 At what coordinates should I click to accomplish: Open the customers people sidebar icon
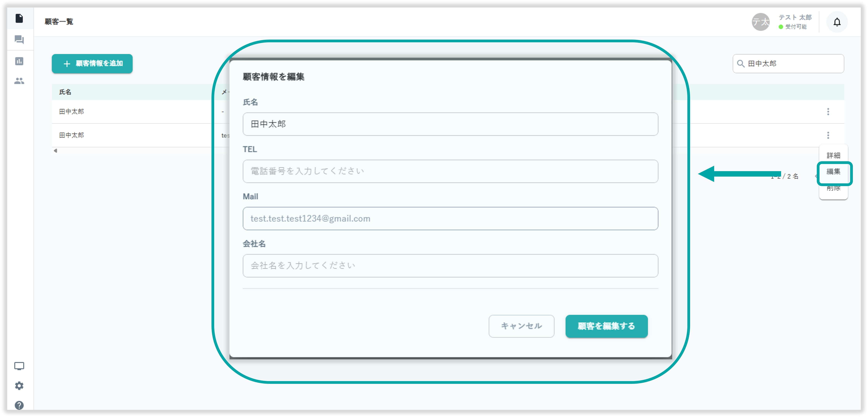[x=19, y=81]
